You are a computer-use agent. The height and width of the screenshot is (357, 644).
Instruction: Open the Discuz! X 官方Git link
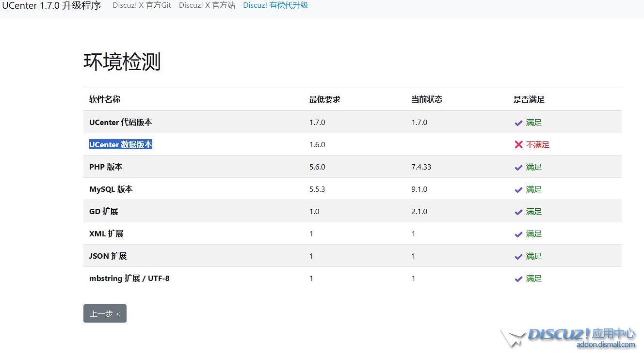tap(142, 5)
